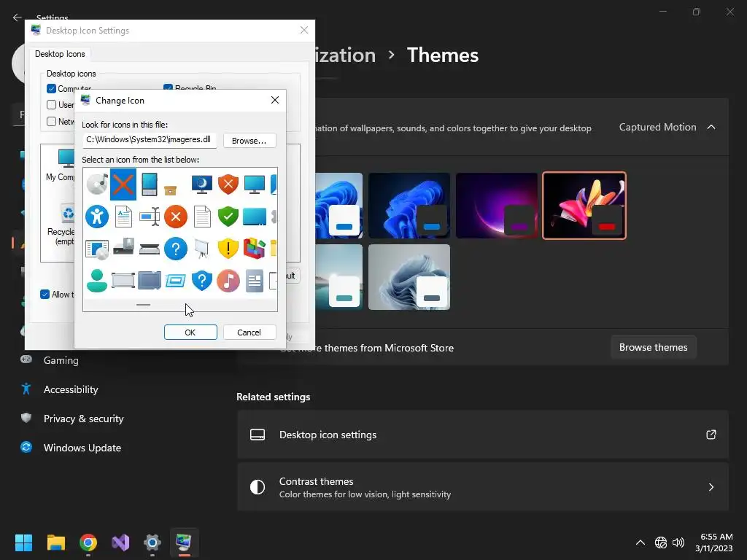This screenshot has height=560, width=747.
Task: Collapse the Captured Motion theme section
Action: pyautogui.click(x=711, y=127)
